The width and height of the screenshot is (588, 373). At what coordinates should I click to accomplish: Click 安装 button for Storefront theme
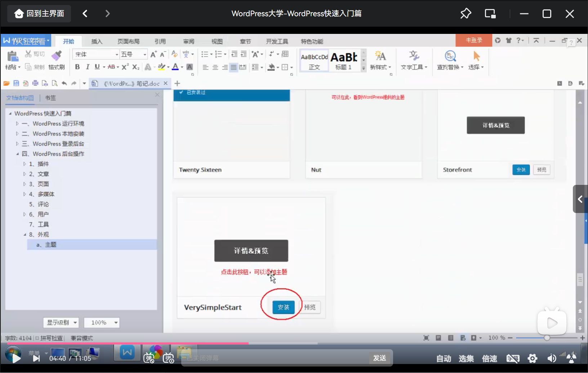(x=521, y=170)
